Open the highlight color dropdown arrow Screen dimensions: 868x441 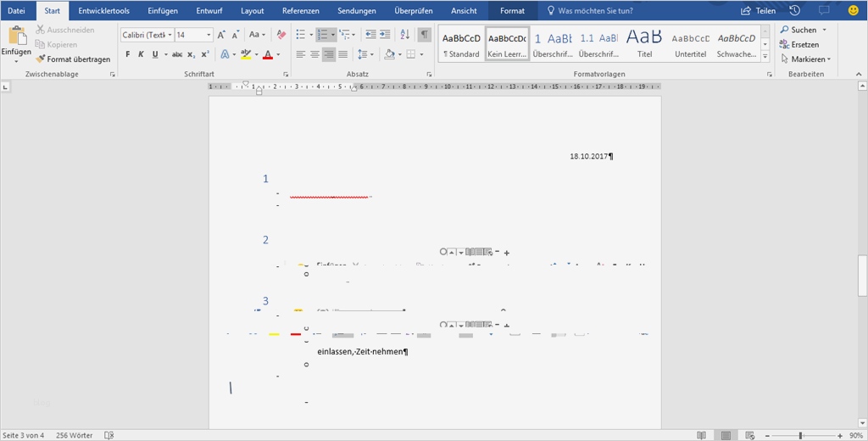257,55
